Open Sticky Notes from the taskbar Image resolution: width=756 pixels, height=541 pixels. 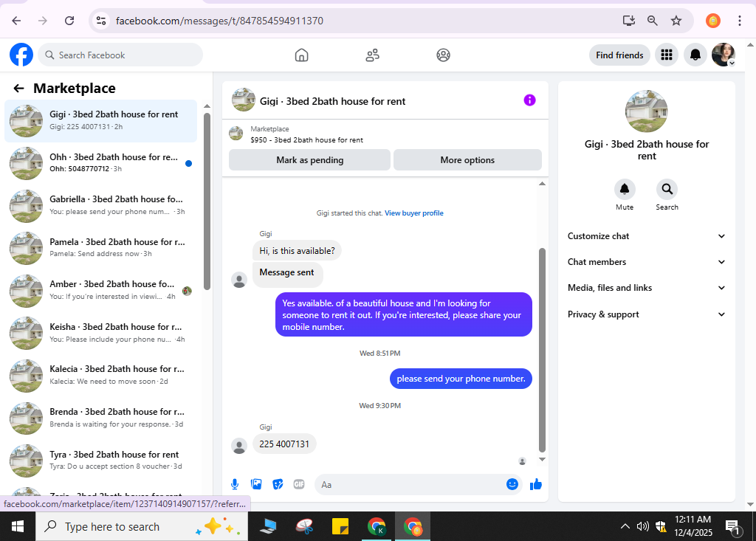(x=340, y=526)
